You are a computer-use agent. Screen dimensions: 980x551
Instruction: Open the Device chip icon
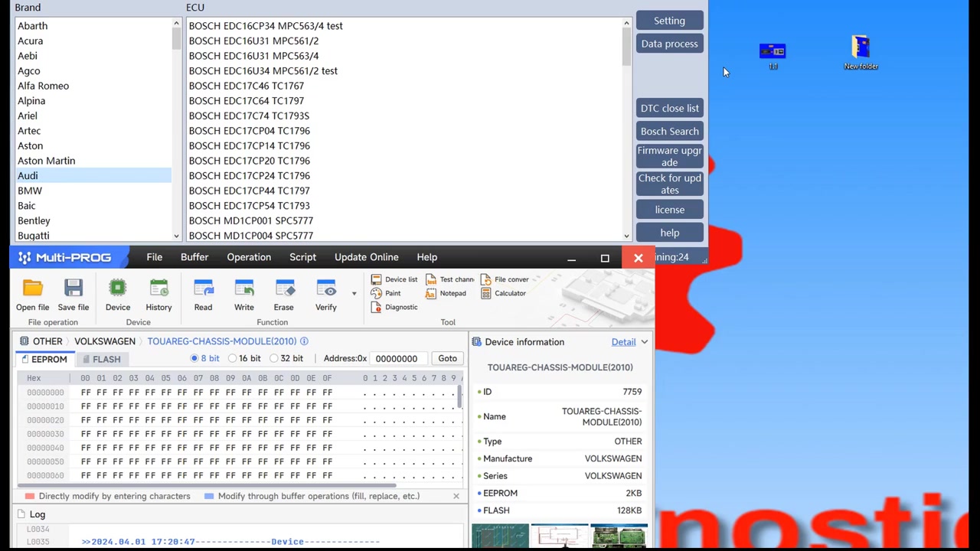point(118,289)
